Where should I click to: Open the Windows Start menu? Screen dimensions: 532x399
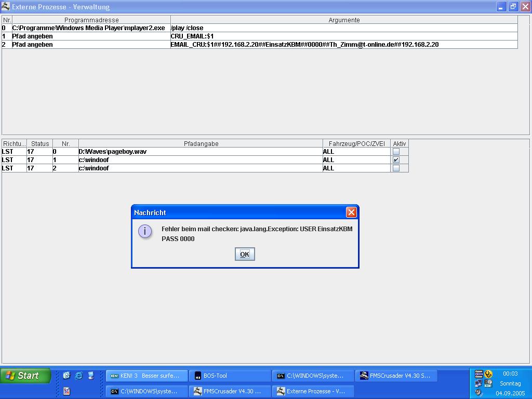[26, 375]
